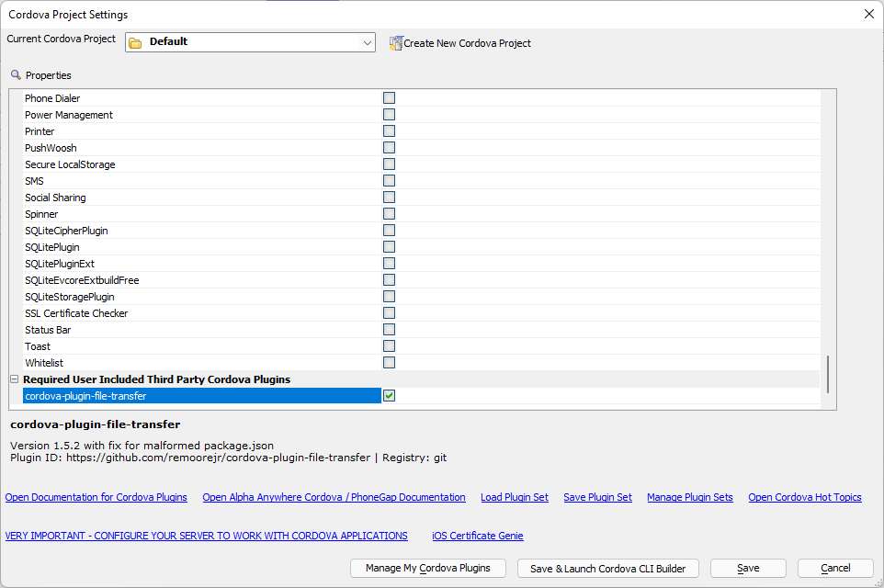Select the SQLitePluginExt row label
The image size is (884, 588).
(59, 264)
